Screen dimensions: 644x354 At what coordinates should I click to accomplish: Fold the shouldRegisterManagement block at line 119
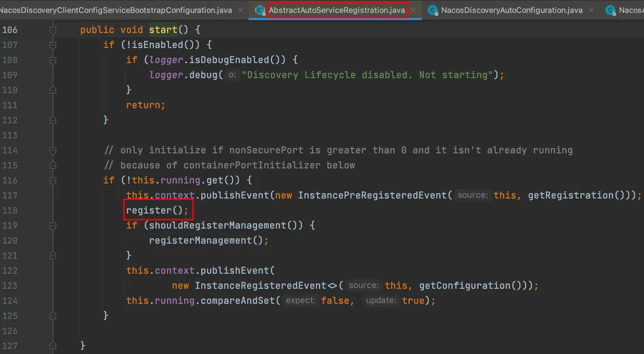tap(53, 225)
